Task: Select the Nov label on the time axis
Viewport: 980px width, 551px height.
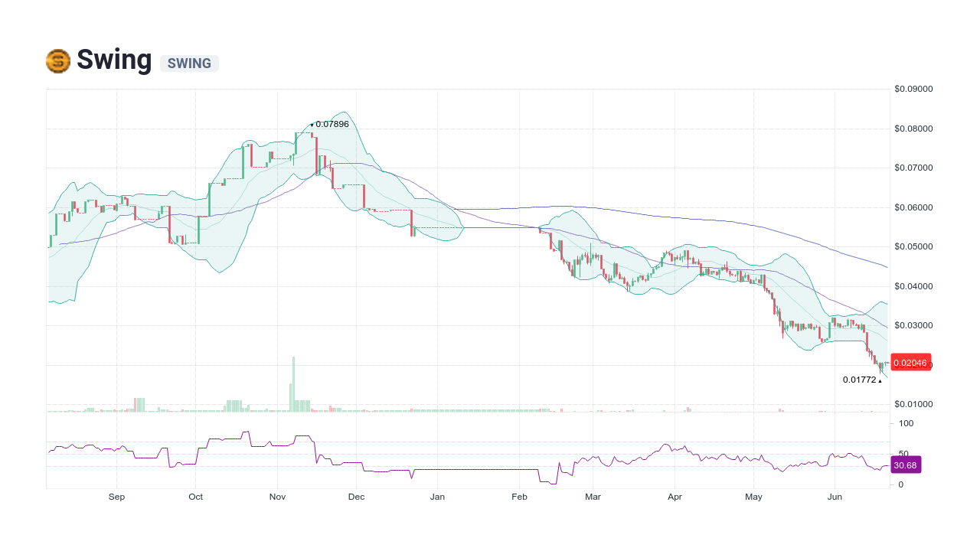Action: click(277, 497)
